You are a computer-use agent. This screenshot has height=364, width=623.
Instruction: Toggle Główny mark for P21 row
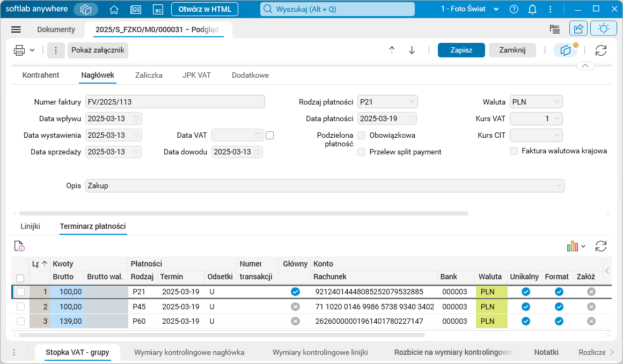(295, 292)
